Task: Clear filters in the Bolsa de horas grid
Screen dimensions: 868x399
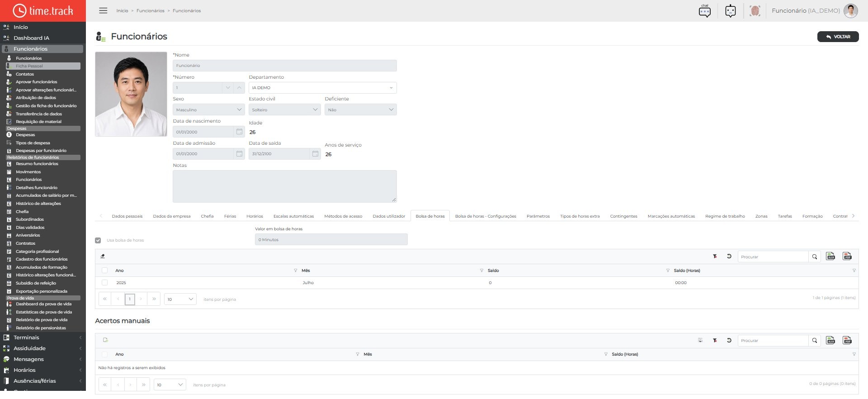Action: pos(715,256)
